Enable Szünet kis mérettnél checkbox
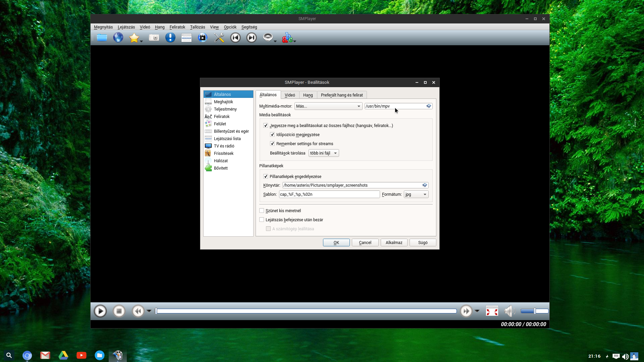Screen dimensions: 644x362 point(261,210)
